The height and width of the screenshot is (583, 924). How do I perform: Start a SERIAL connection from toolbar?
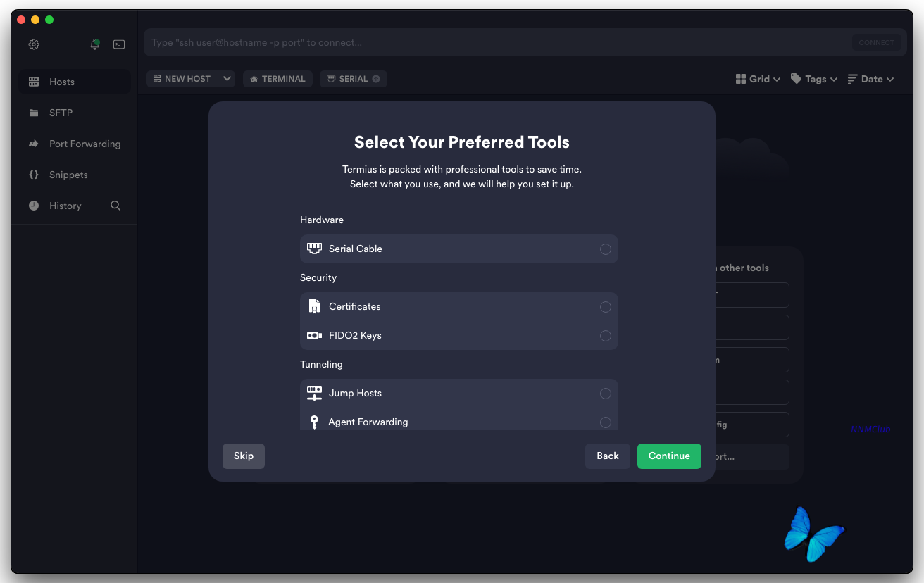(354, 79)
